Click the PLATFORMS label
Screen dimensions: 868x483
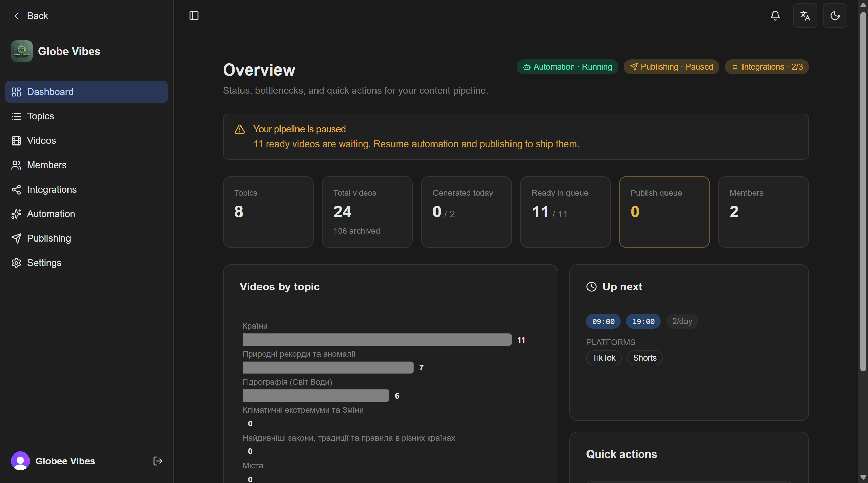coord(611,342)
